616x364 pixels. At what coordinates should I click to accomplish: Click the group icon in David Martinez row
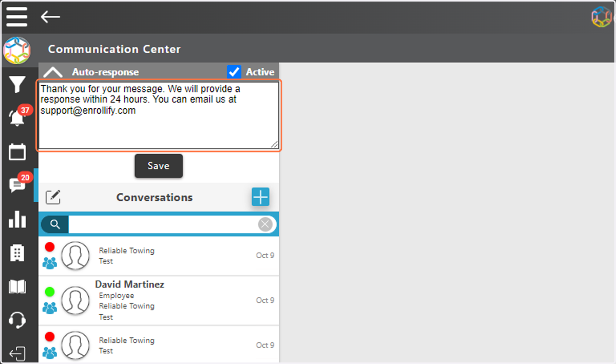50,308
